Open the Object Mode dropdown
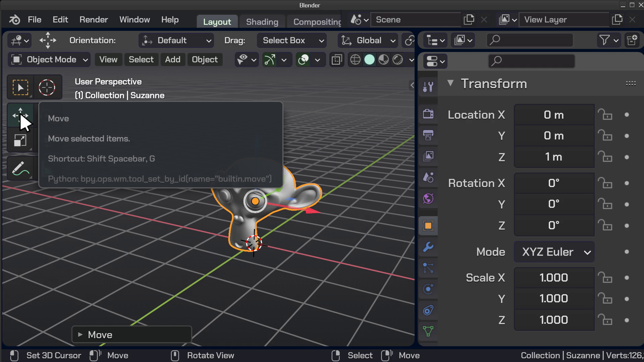The image size is (644, 362). 49,60
